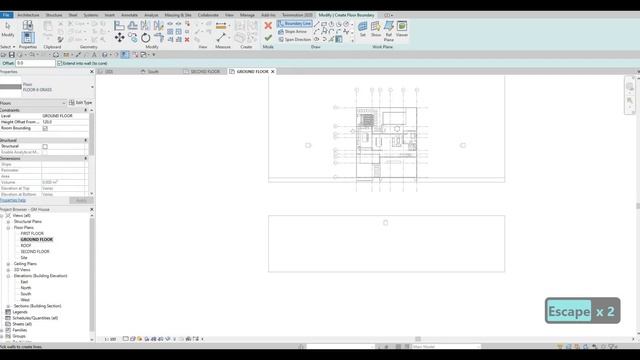The height and width of the screenshot is (360, 640).
Task: Click the view scale 1:100 control
Action: click(110, 339)
